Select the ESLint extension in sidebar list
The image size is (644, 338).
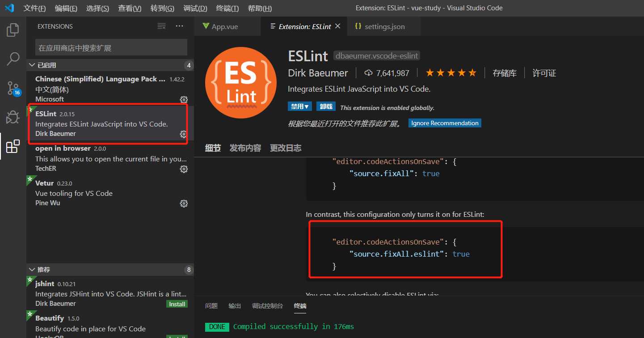click(110, 124)
